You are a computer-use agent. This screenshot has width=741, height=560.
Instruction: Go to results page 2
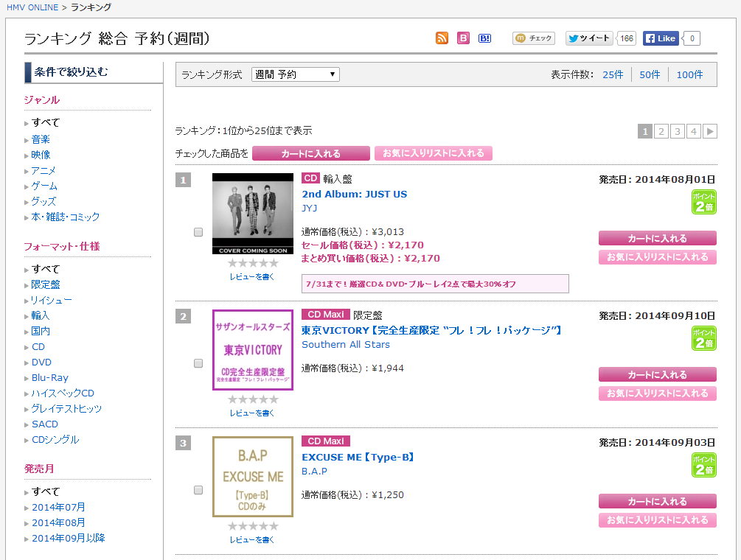coord(661,131)
